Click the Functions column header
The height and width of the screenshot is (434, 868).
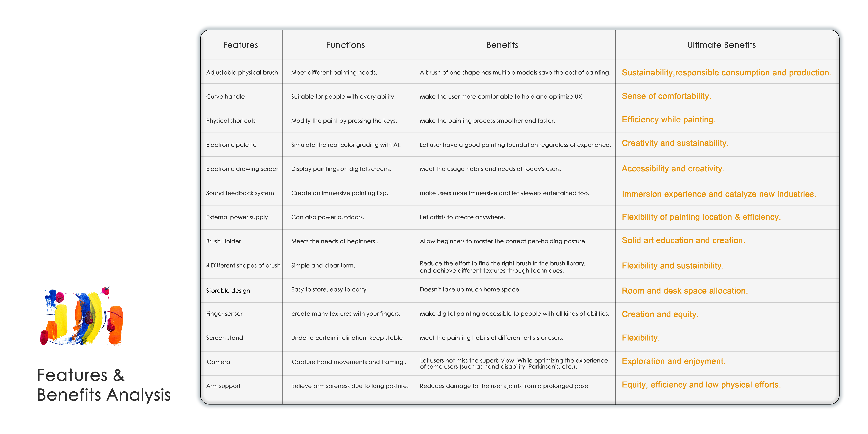345,45
